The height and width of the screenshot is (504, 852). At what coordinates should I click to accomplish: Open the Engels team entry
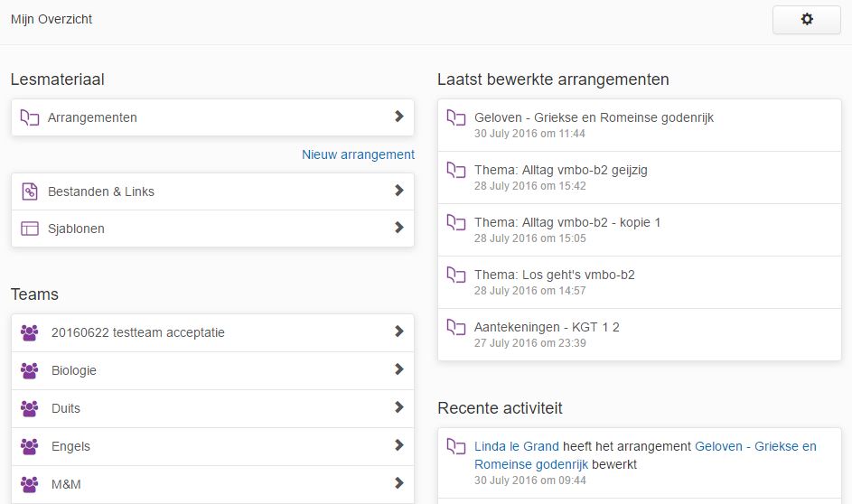click(212, 446)
